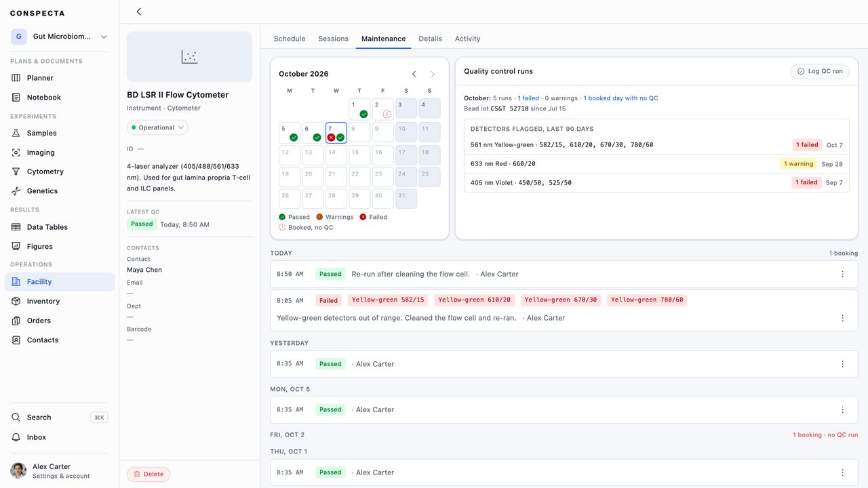
Task: Expand the Gut Microbiome workspace switcher
Action: [60, 37]
